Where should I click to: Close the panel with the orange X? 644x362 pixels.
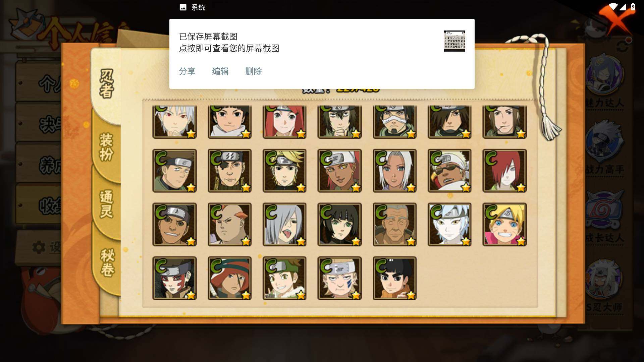616,18
